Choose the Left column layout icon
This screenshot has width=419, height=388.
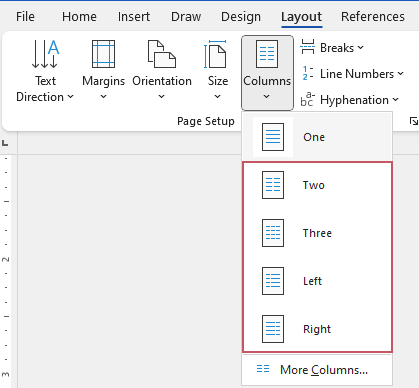273,281
